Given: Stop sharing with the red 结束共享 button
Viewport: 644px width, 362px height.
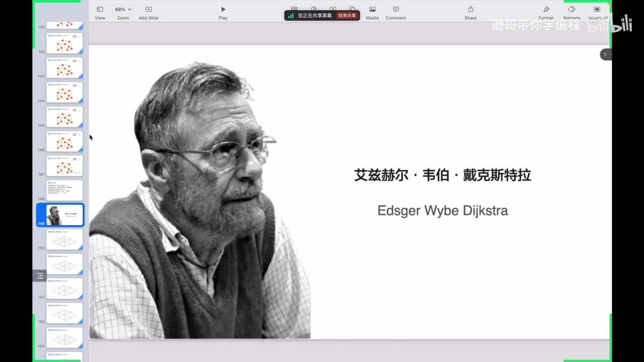Looking at the screenshot, I should coord(347,16).
